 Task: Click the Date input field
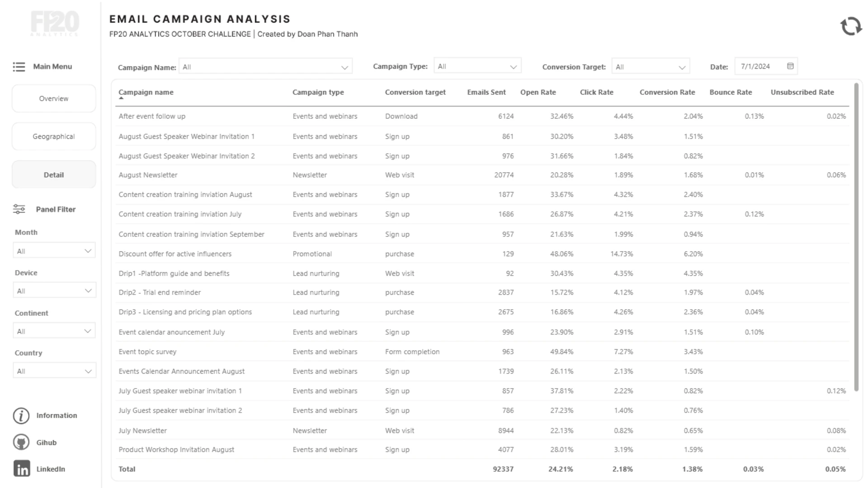pyautogui.click(x=759, y=66)
